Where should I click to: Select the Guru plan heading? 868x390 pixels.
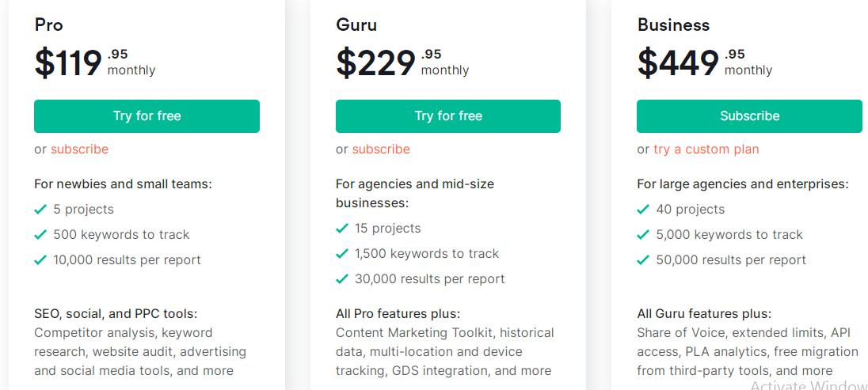[356, 25]
